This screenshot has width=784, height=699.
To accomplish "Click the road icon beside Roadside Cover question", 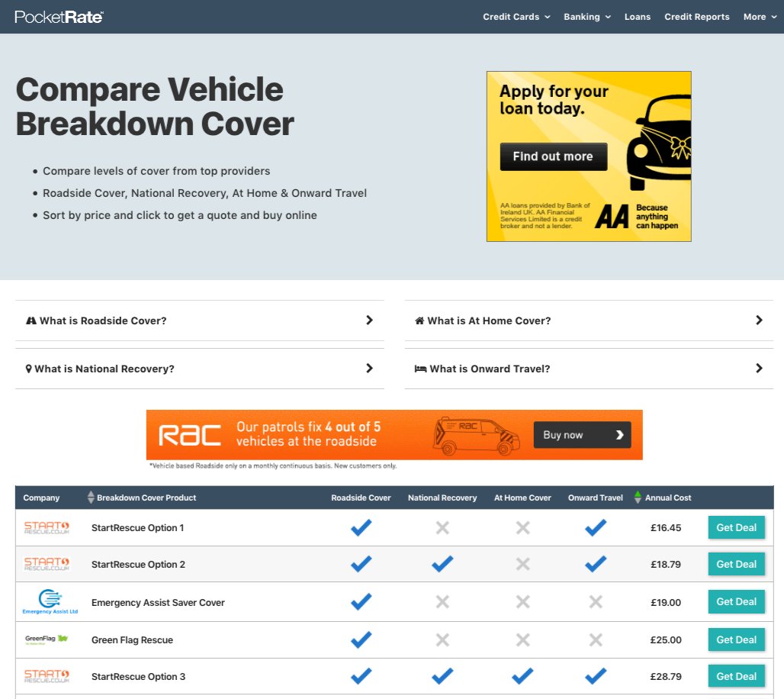I will (x=31, y=321).
